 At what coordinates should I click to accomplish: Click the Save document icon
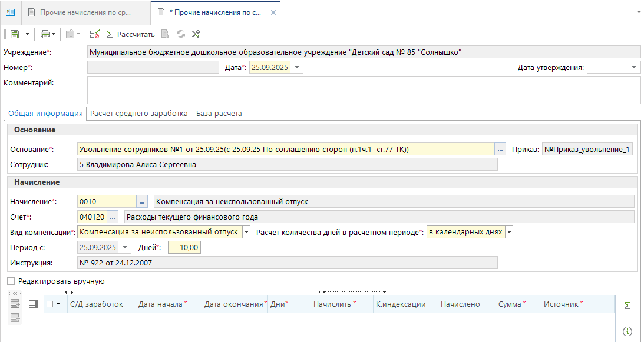[x=14, y=34]
